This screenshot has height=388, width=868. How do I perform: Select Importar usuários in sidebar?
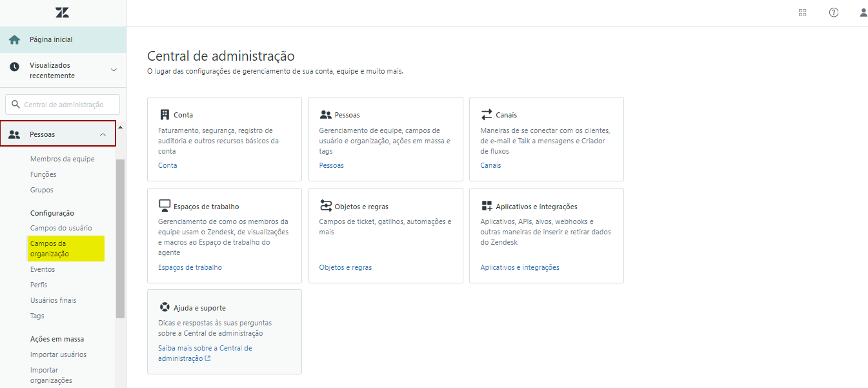58,354
